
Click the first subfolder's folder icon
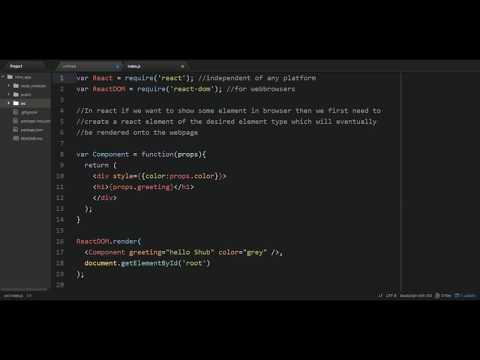(x=16, y=86)
